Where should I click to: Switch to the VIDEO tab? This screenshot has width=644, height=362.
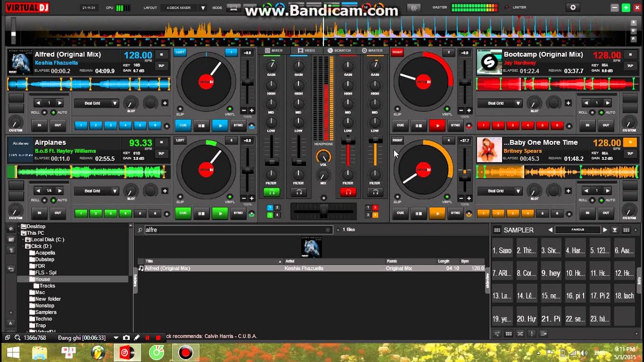[306, 50]
